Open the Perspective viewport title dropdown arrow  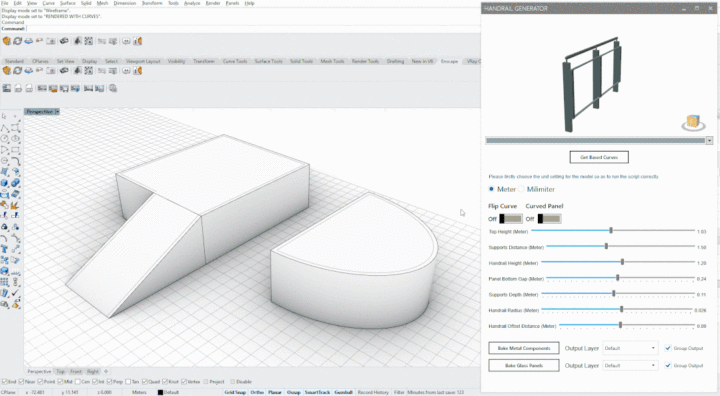pyautogui.click(x=57, y=112)
